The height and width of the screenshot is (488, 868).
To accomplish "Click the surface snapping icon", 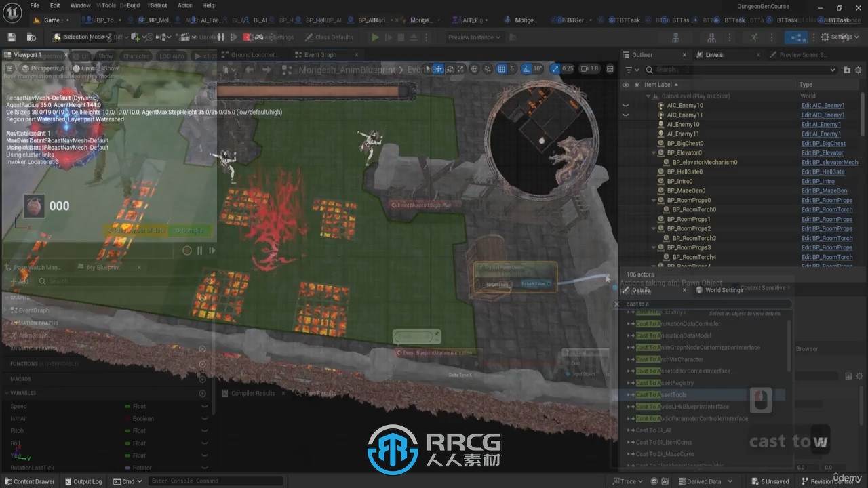I will [x=487, y=68].
